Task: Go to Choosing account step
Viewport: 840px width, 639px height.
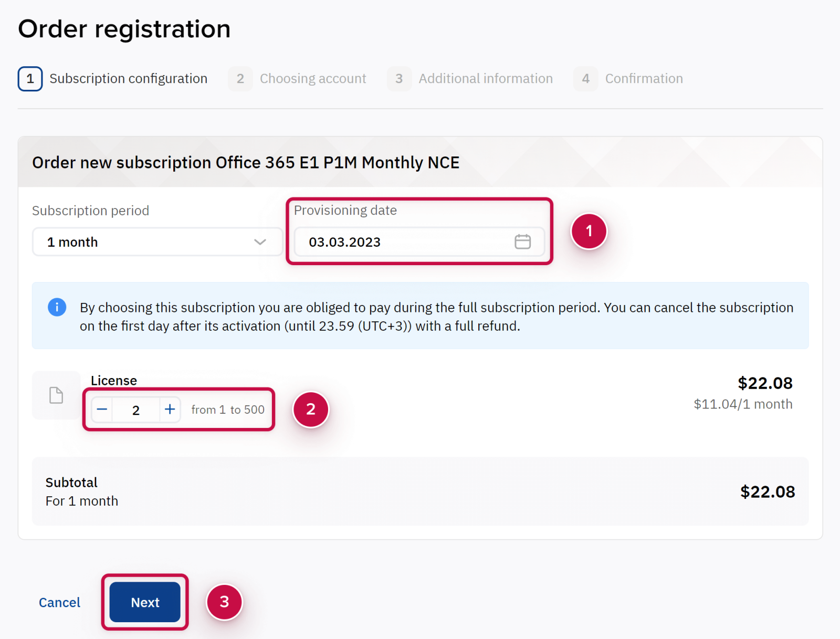Action: (313, 79)
